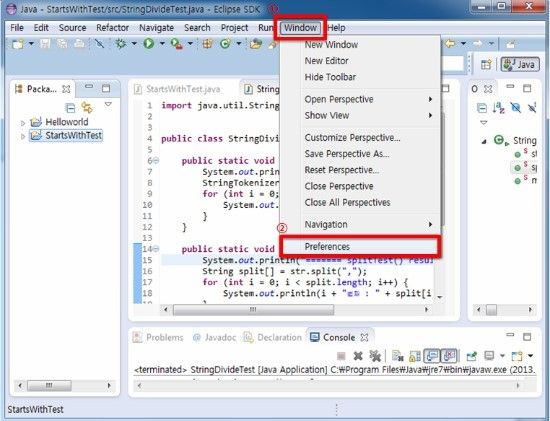
Task: Open the Display Selected Console dropdown
Action: point(502,356)
